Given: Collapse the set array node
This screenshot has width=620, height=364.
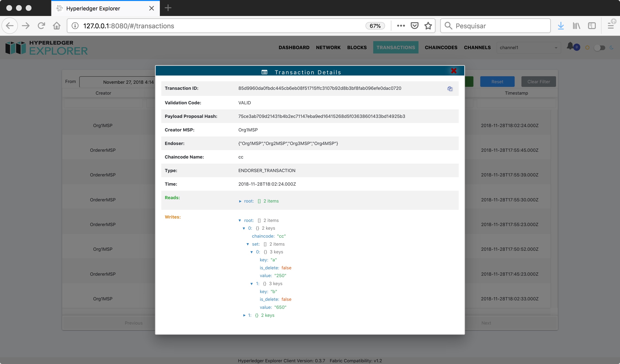Looking at the screenshot, I should (248, 244).
